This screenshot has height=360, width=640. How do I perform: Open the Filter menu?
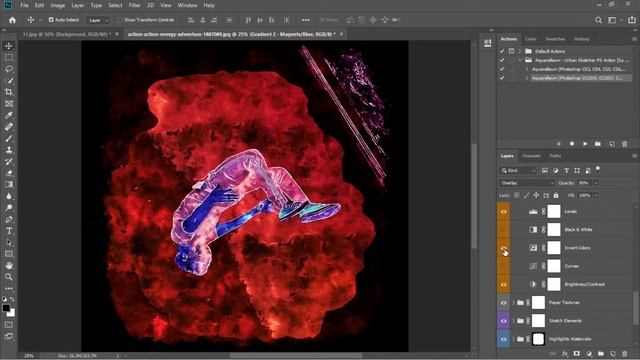coord(134,5)
